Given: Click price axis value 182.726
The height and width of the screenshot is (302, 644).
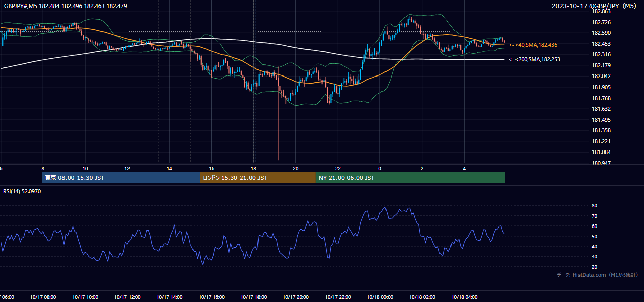Looking at the screenshot, I should click(x=601, y=22).
